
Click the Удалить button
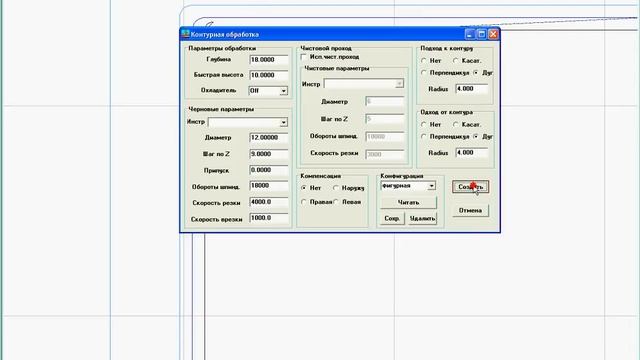[422, 219]
